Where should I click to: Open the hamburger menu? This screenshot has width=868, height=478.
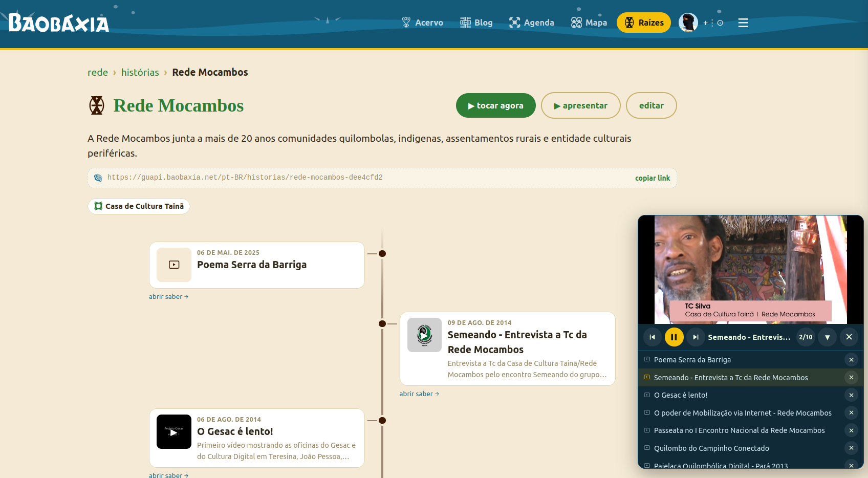click(x=743, y=23)
